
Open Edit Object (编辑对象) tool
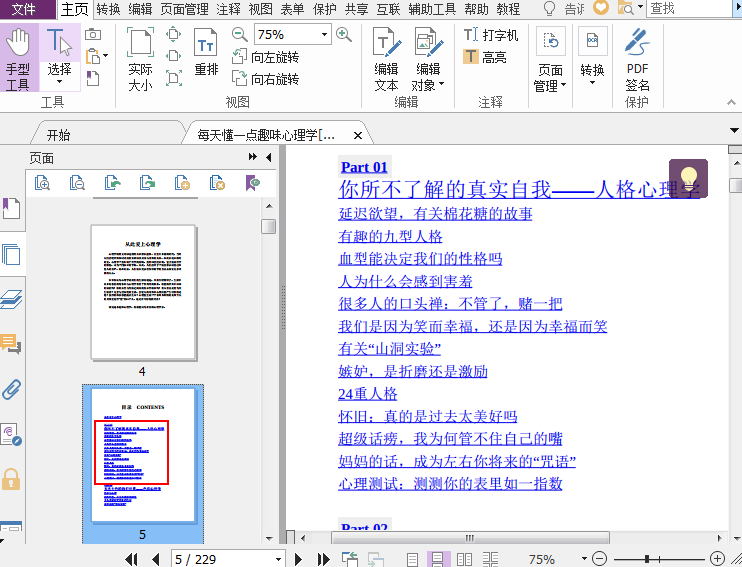coord(428,59)
